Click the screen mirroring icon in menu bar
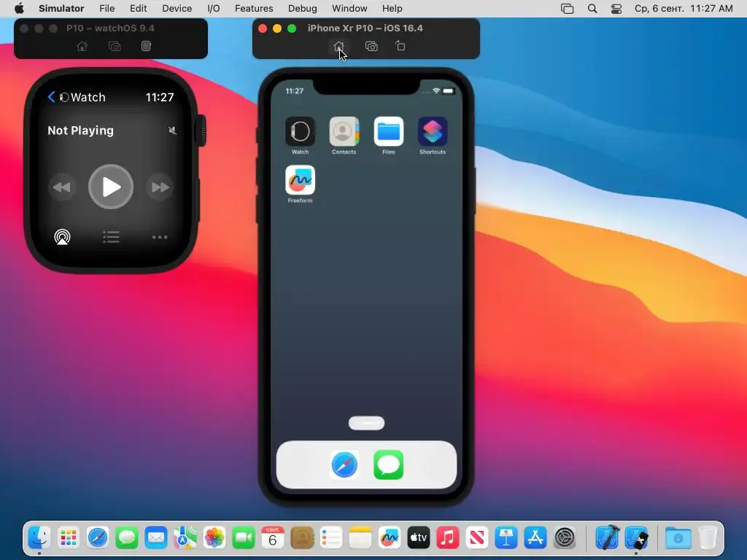 click(567, 9)
